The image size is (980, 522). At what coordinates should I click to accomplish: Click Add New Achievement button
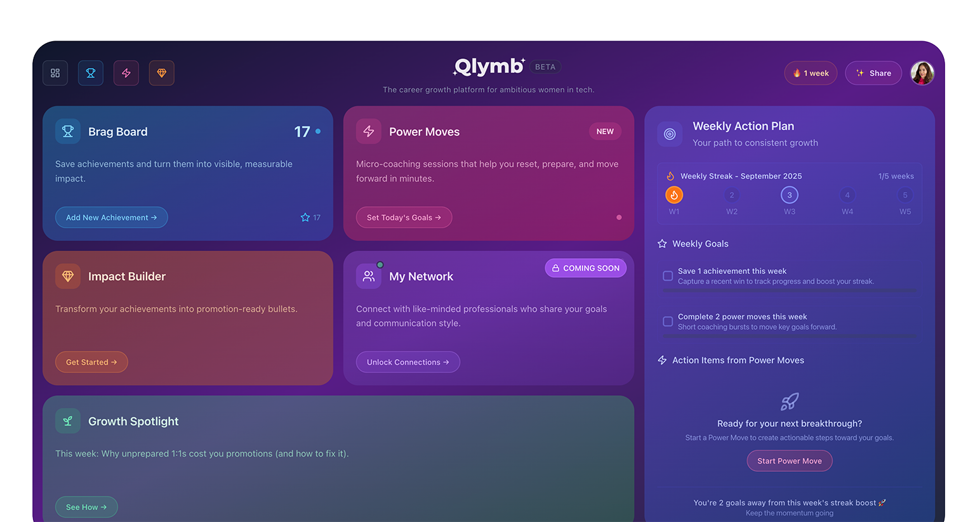(x=112, y=218)
